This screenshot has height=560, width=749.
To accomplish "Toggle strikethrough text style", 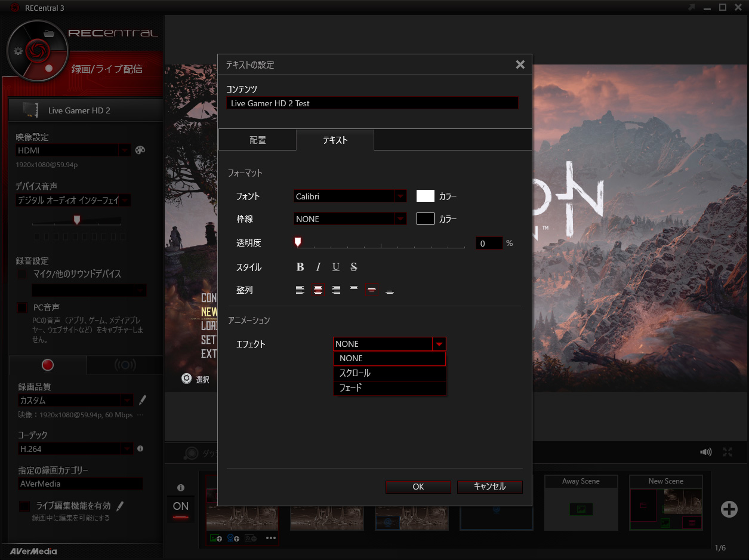I will tap(354, 267).
